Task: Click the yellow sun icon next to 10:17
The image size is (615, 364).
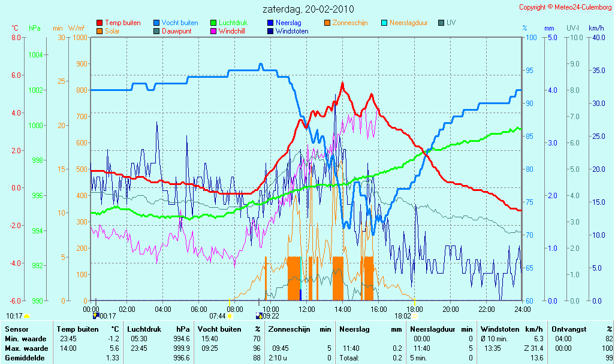Action: (x=26, y=316)
